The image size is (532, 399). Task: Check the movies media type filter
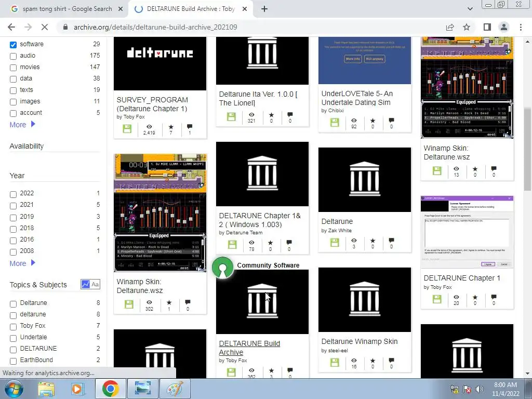click(x=13, y=68)
